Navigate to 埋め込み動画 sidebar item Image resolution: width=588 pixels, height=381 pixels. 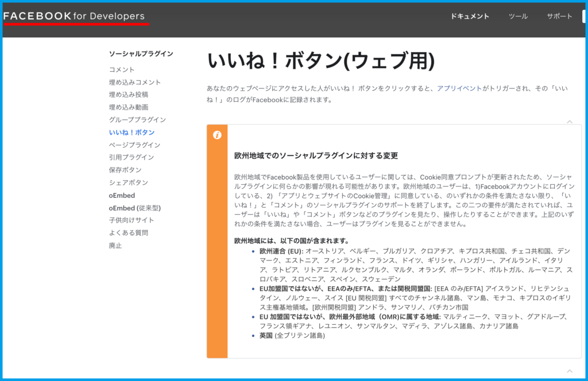(129, 107)
